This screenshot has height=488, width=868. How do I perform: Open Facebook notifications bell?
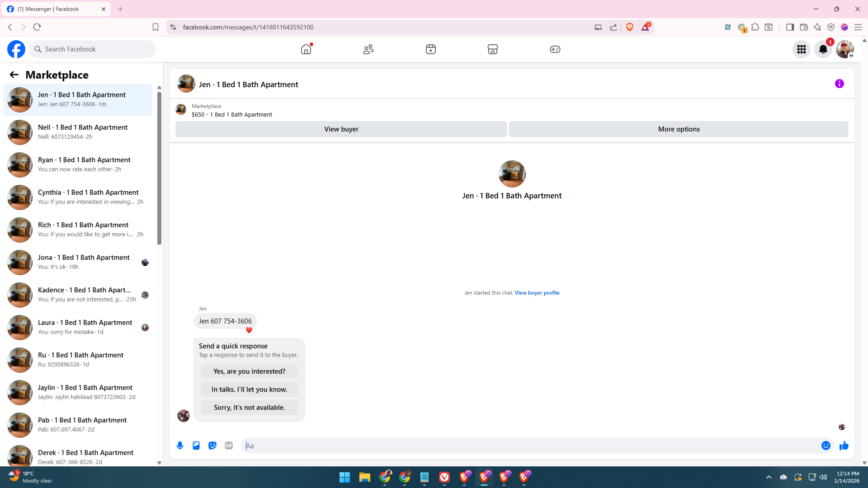(823, 49)
